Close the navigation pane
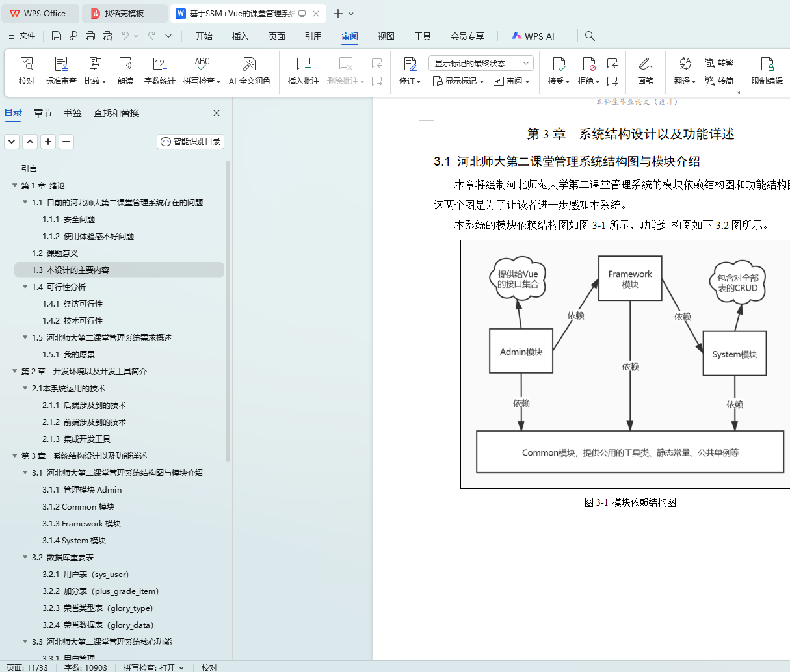The width and height of the screenshot is (790, 672). (x=217, y=113)
